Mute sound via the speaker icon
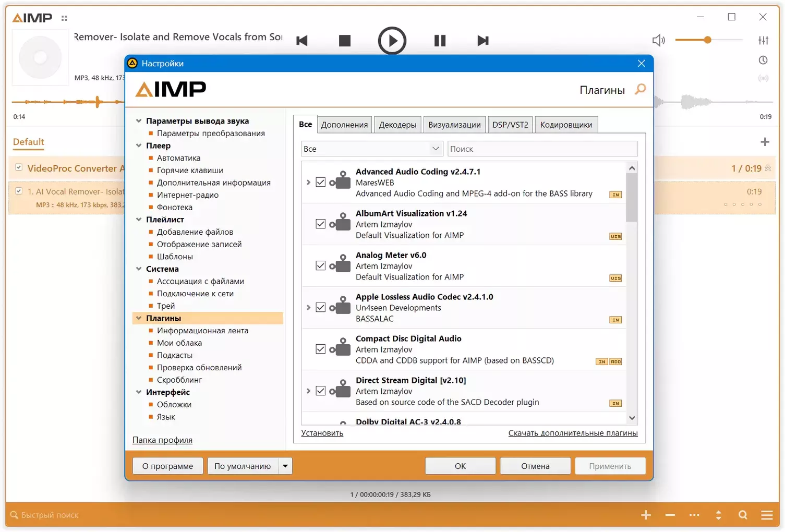The width and height of the screenshot is (785, 532). pos(659,40)
